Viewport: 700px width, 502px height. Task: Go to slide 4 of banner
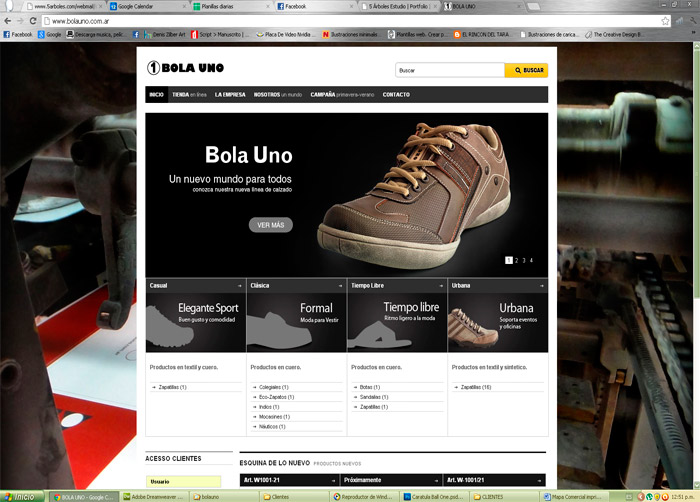[x=531, y=260]
